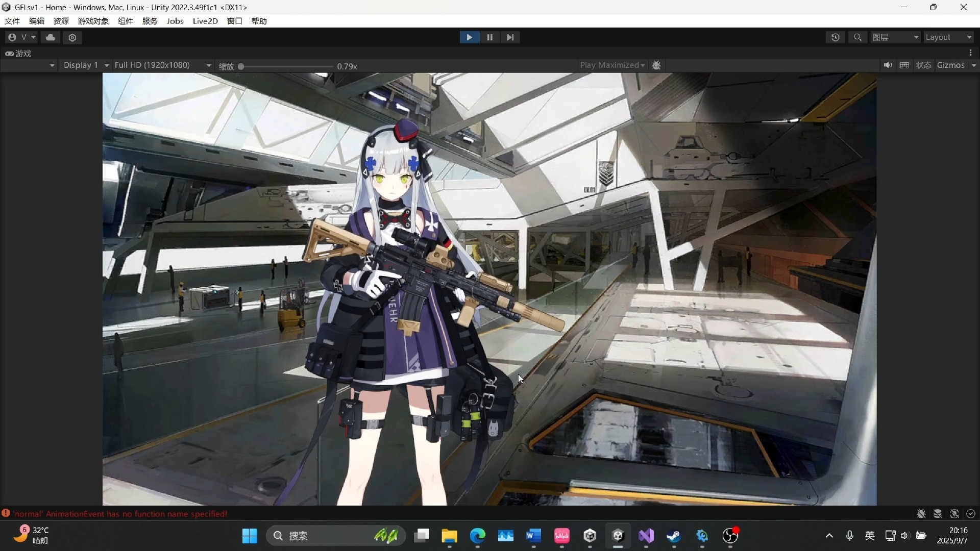Open the blue gear app on taskbar
The width and height of the screenshot is (980, 551).
pyautogui.click(x=702, y=536)
